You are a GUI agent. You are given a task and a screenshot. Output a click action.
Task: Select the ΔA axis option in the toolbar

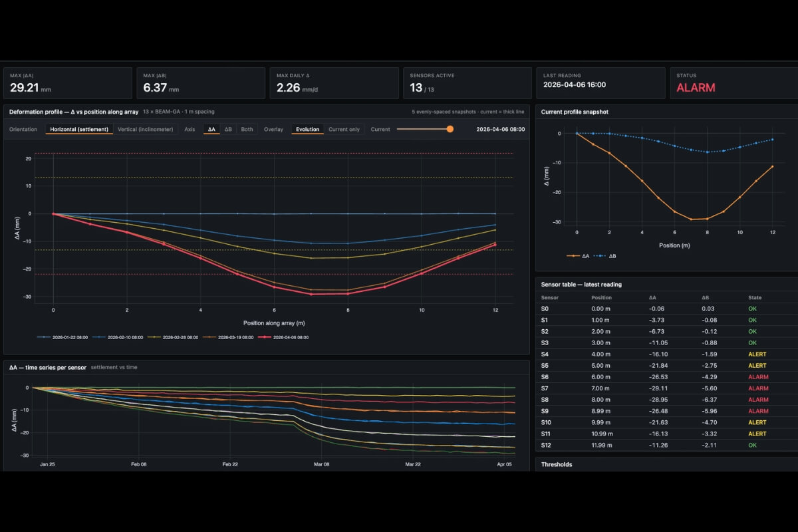point(211,129)
